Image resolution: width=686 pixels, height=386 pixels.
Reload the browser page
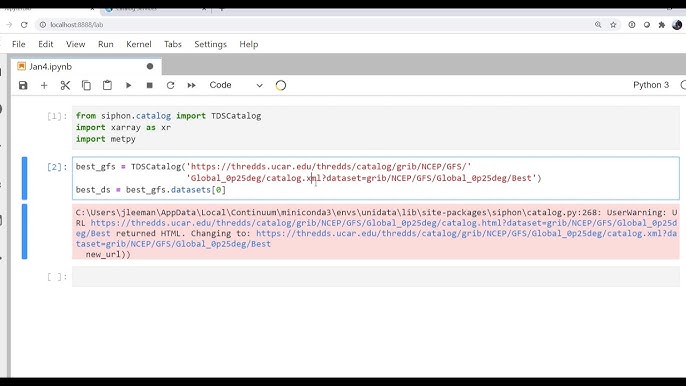(x=24, y=25)
